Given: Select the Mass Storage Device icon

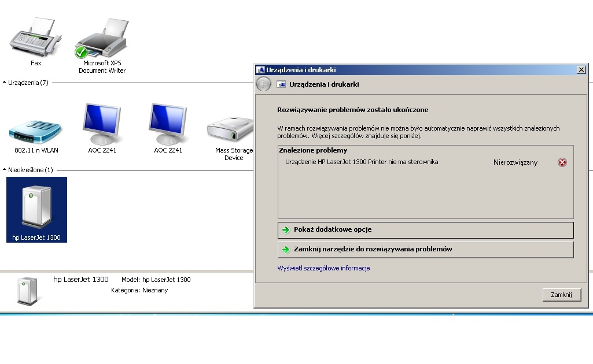Looking at the screenshot, I should click(231, 129).
